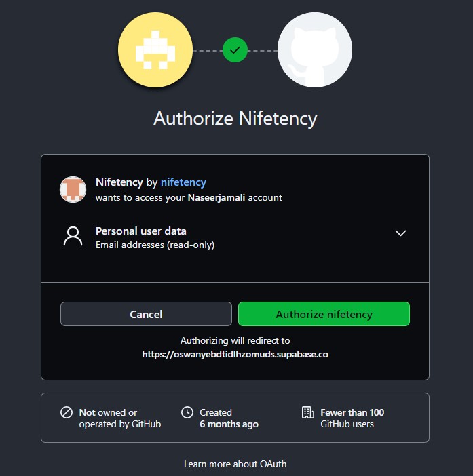The image size is (473, 476).
Task: Click the clock icon next to Created
Action: pos(187,412)
